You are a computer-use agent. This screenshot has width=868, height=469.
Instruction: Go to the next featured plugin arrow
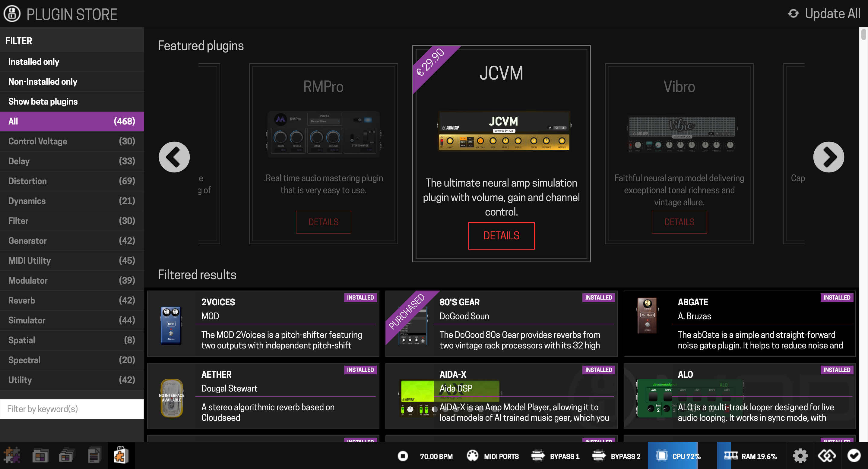click(x=828, y=157)
